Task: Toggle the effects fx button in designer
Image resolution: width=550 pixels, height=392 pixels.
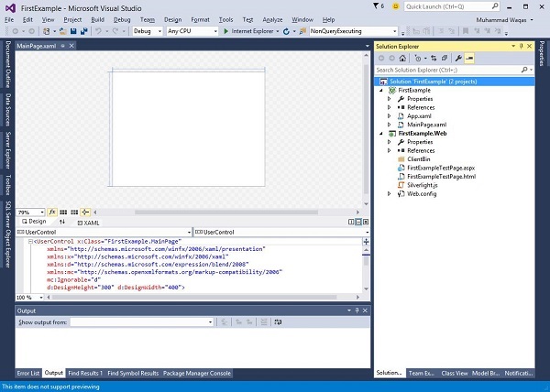Action: [52, 212]
